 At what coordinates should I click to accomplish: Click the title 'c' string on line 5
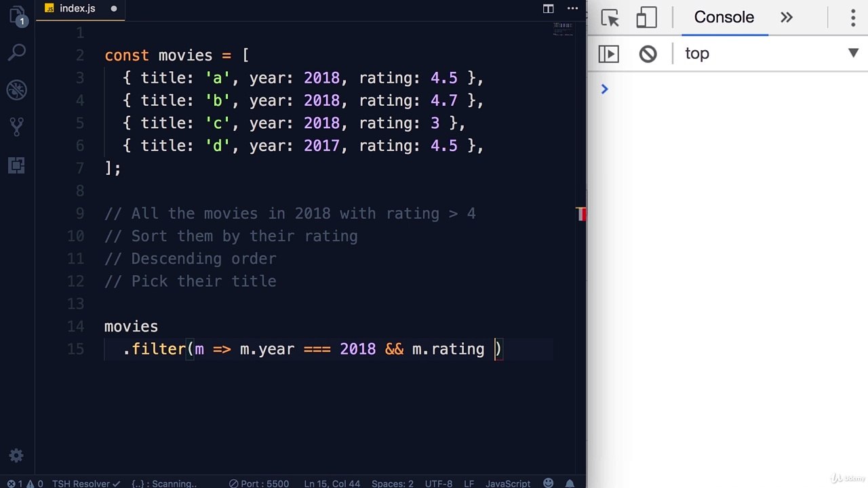218,123
